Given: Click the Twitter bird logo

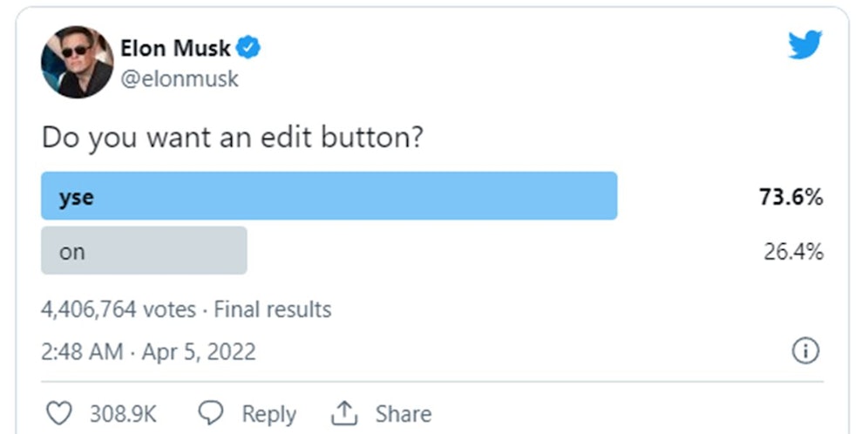Looking at the screenshot, I should 804,45.
